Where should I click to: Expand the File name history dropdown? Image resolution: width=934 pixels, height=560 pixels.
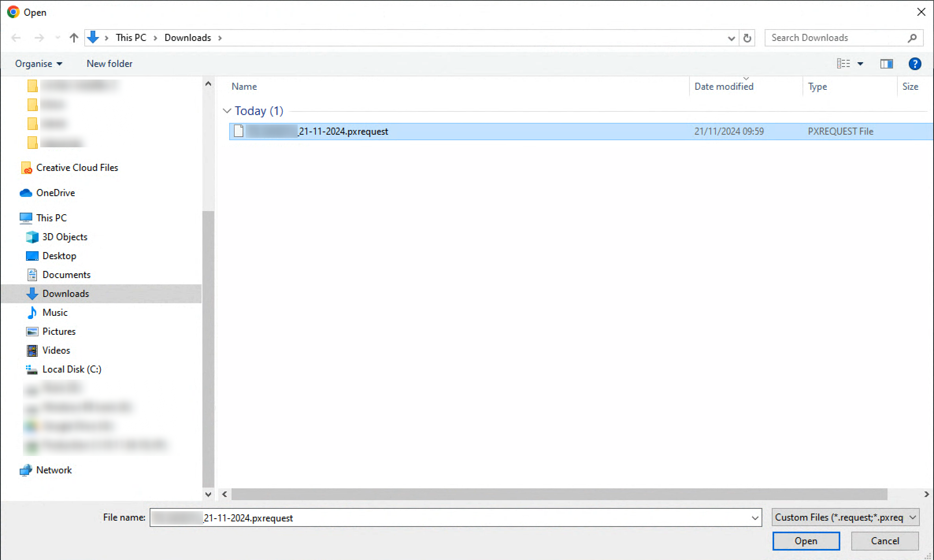tap(754, 518)
